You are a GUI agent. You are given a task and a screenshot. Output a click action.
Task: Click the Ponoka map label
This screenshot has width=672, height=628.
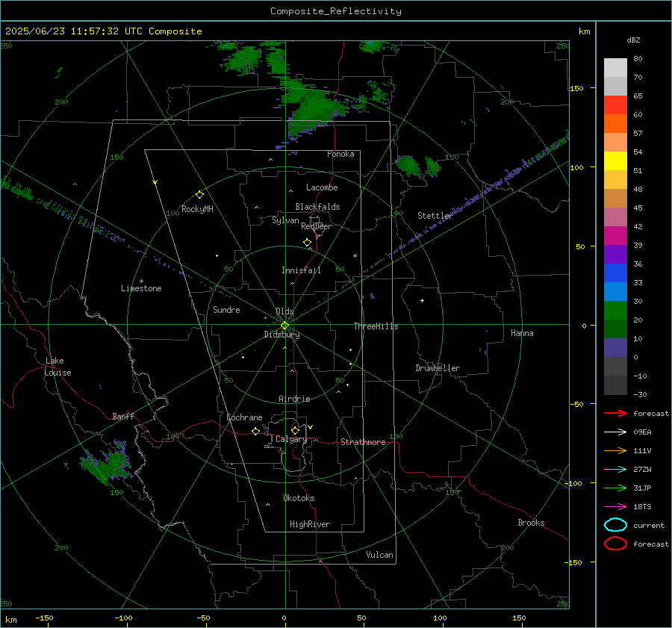[x=340, y=154]
